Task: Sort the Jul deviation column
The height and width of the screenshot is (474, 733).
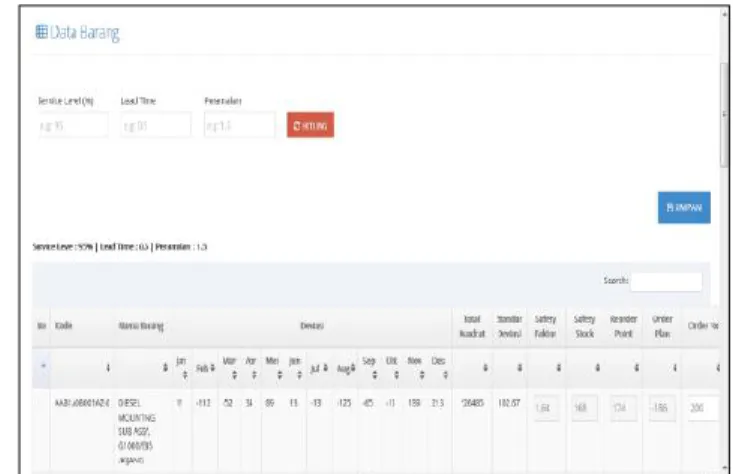Action: (x=325, y=368)
